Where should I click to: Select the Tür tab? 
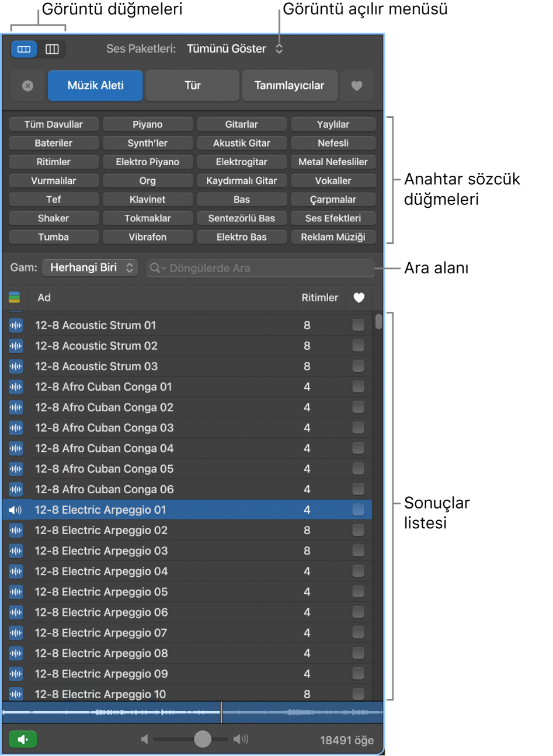pyautogui.click(x=192, y=86)
